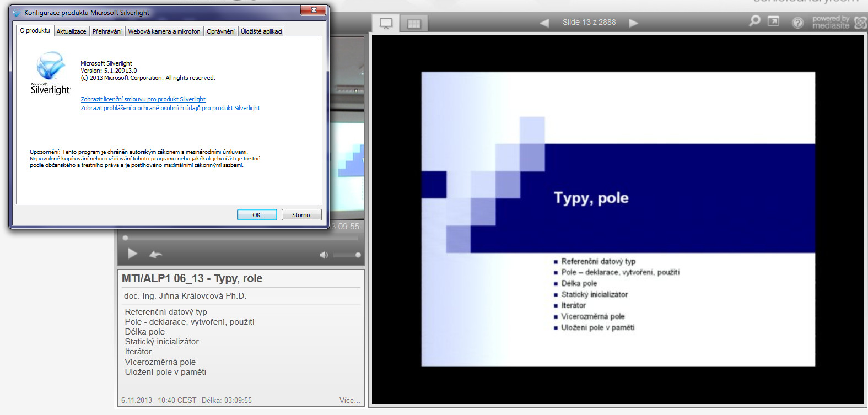Click the MTI/ALP1 06_13 title text
The height and width of the screenshot is (415, 868).
point(192,278)
